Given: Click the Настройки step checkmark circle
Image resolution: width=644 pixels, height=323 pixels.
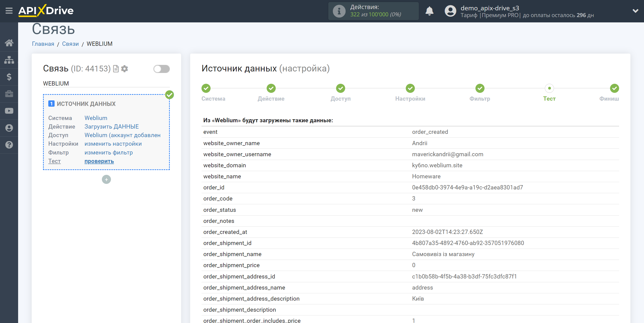Looking at the screenshot, I should 410,88.
